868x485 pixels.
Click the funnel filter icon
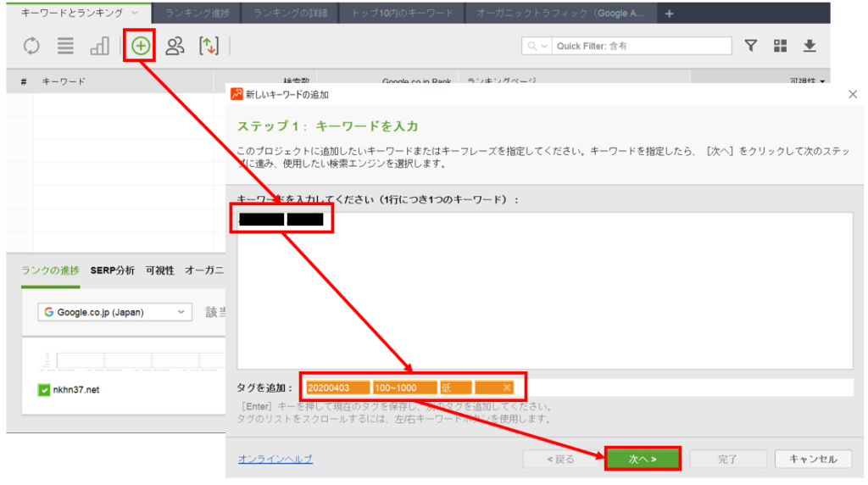pyautogui.click(x=751, y=46)
